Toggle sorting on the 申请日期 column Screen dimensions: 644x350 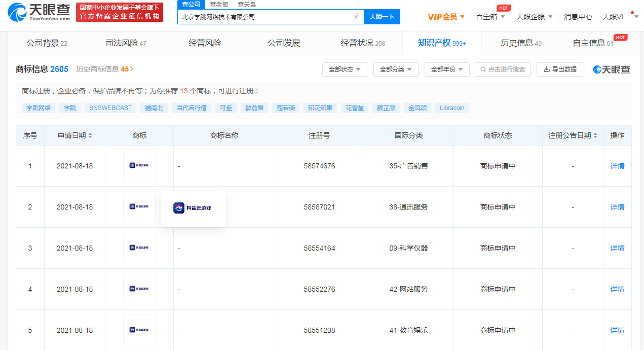pyautogui.click(x=91, y=135)
